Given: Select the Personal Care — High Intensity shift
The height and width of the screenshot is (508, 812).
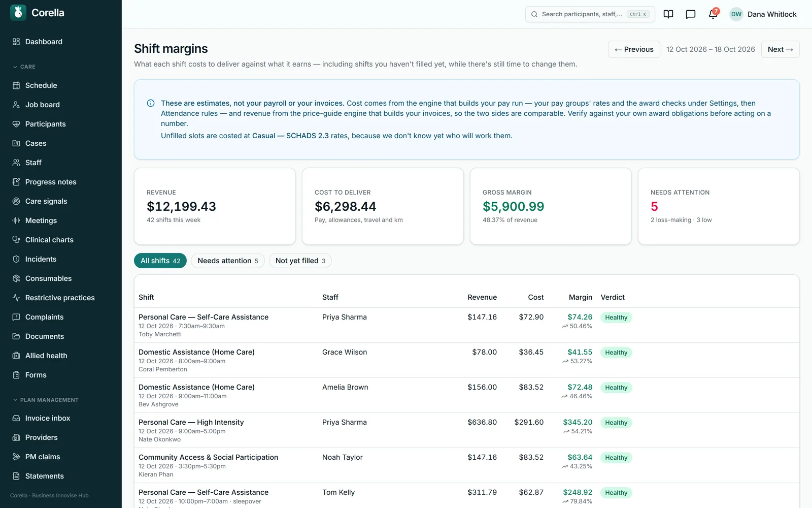Looking at the screenshot, I should 466,430.
